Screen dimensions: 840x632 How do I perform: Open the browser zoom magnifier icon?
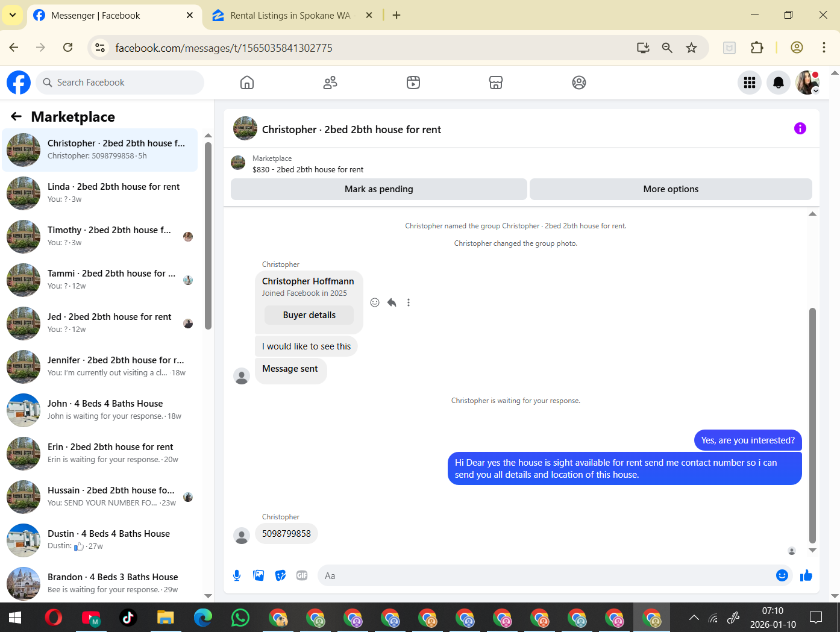click(x=667, y=48)
